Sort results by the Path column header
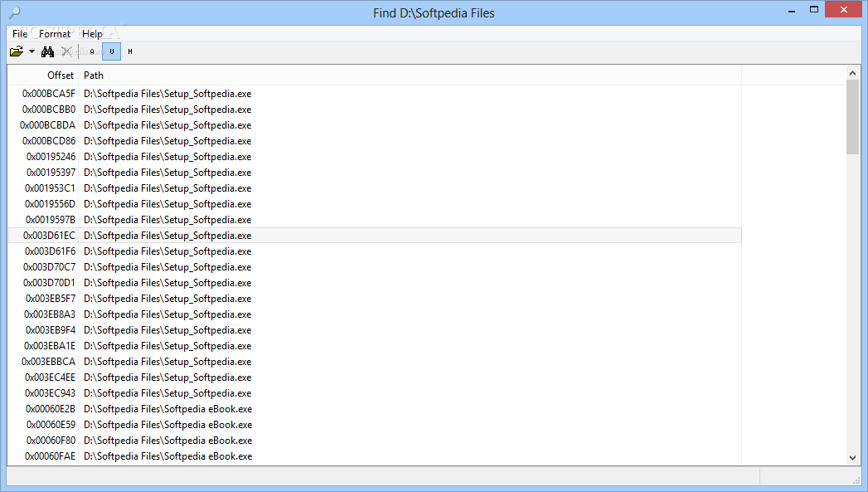868x492 pixels. pyautogui.click(x=410, y=76)
